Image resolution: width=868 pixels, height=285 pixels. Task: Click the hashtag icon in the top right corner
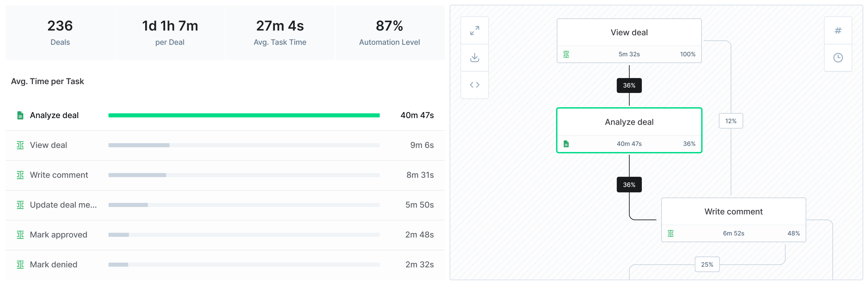[x=838, y=30]
